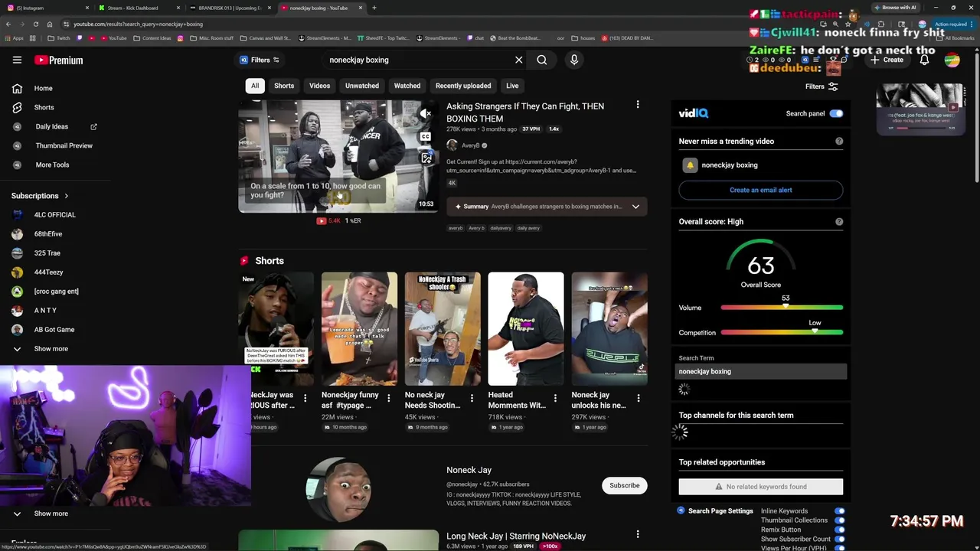Click the browser address bar URL
Screen dimensions: 980x551
[x=138, y=24]
